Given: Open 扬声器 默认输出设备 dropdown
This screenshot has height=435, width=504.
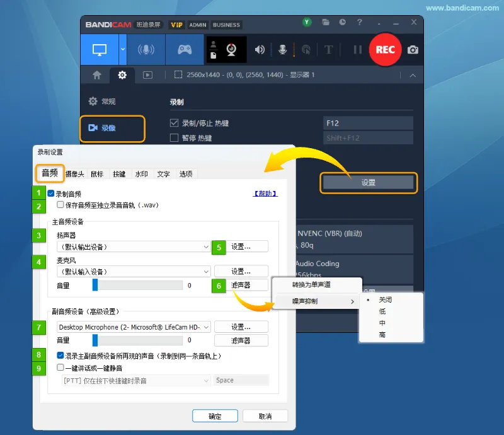Looking at the screenshot, I should click(134, 246).
